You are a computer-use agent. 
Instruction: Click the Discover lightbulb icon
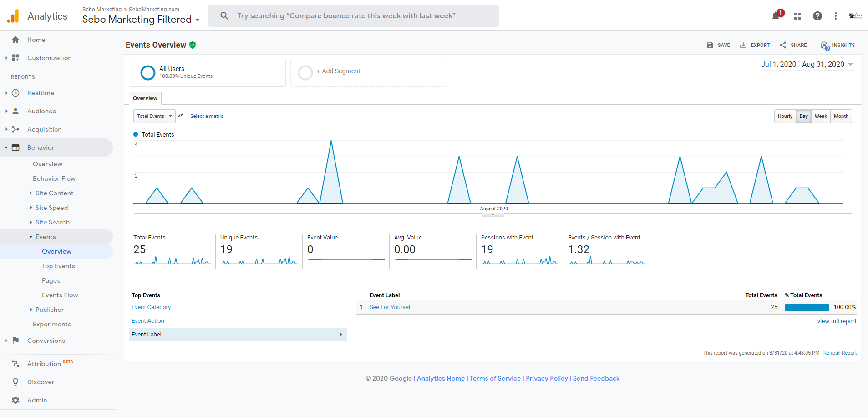[15, 382]
